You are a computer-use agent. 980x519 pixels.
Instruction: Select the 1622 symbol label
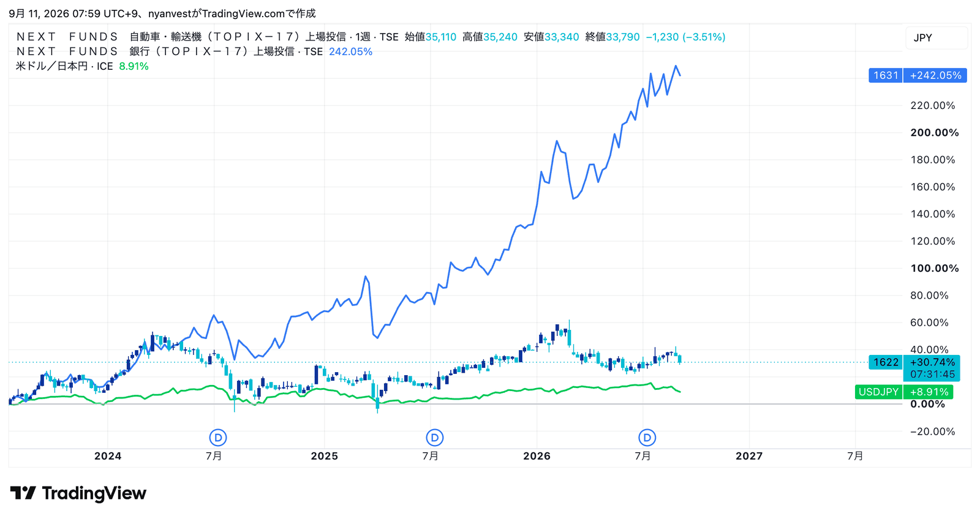[x=886, y=362]
